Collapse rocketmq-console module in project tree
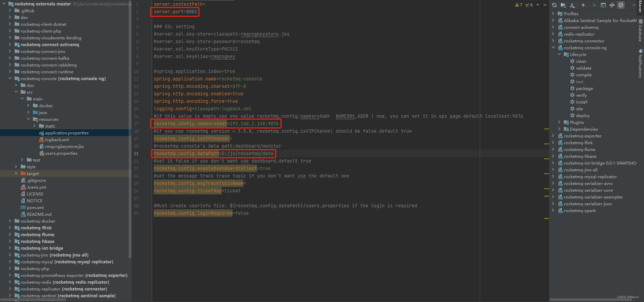This screenshot has height=302, width=644. pos(10,78)
